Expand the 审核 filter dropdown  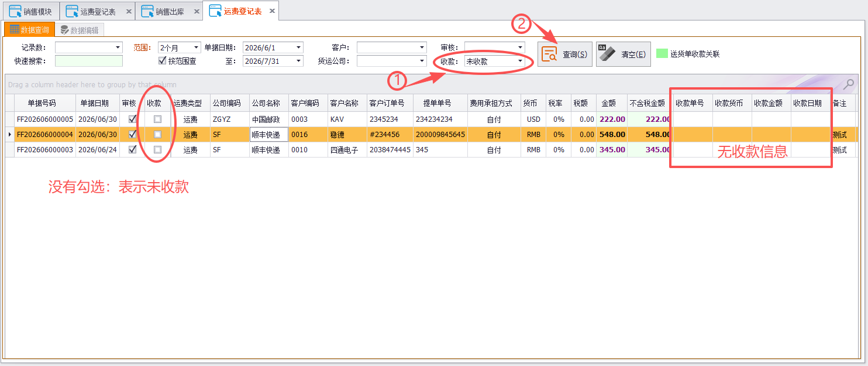(520, 47)
